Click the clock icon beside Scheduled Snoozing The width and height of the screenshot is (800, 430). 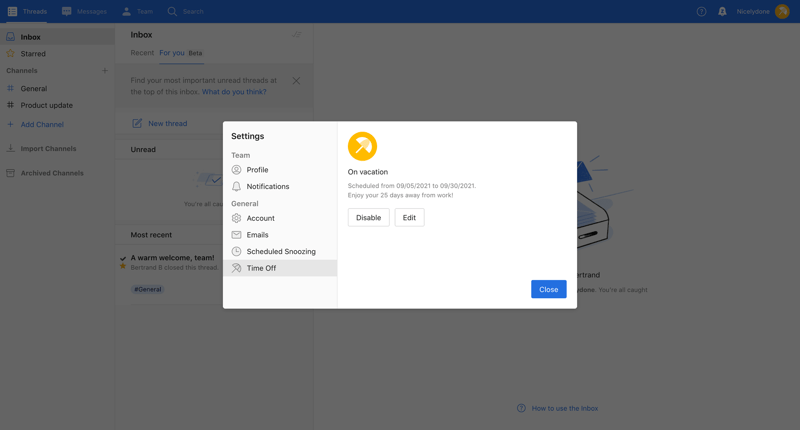point(236,251)
